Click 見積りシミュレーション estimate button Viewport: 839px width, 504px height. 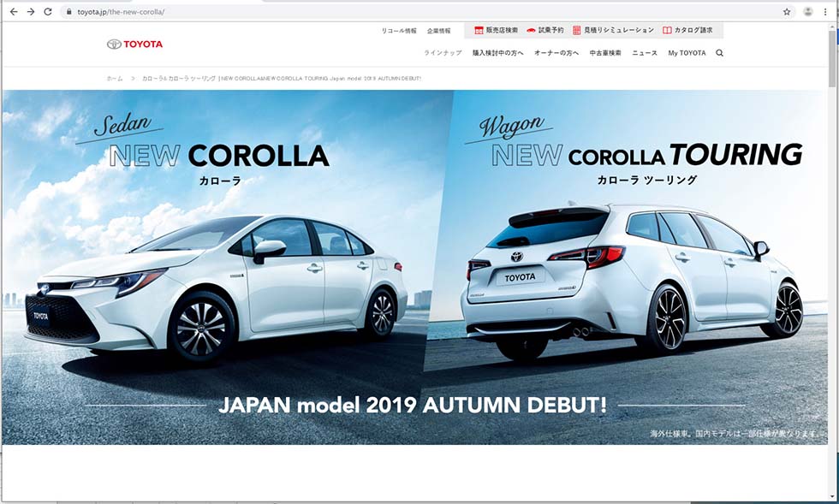point(613,31)
